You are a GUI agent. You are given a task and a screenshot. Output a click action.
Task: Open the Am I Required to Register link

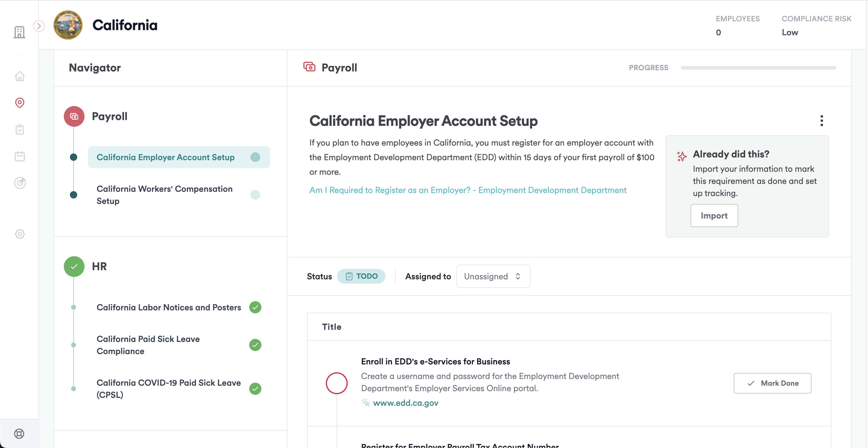coord(468,190)
